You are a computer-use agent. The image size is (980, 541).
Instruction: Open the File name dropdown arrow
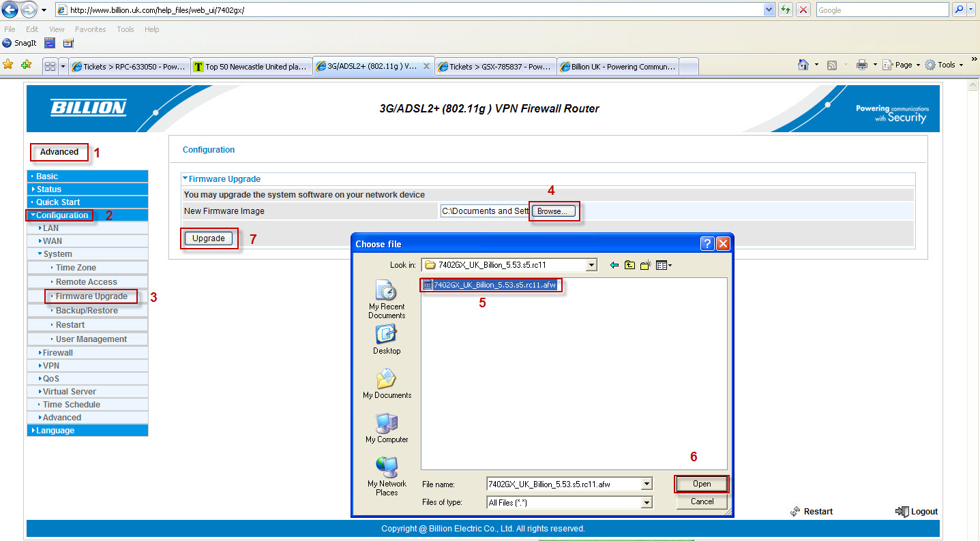coord(647,484)
